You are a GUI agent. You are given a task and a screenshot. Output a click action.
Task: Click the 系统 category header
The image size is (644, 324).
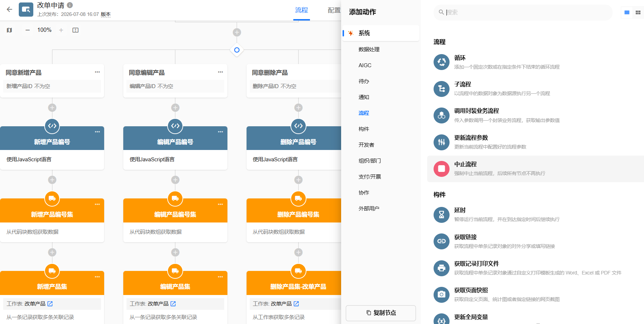point(380,33)
